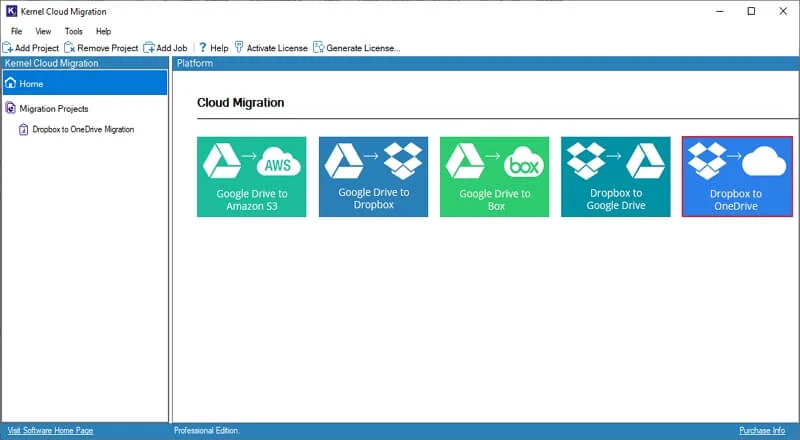The width and height of the screenshot is (800, 440).
Task: Select the Dropbox to OneDrive tile
Action: click(737, 177)
